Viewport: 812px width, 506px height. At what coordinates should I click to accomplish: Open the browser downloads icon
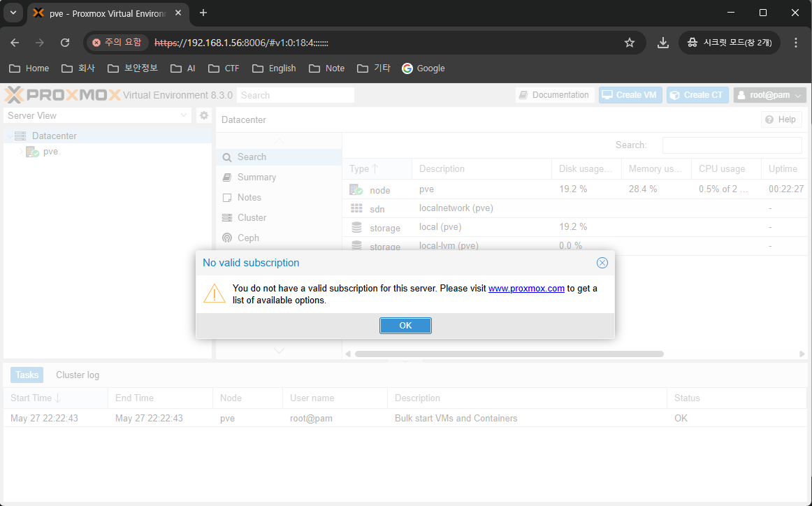663,43
